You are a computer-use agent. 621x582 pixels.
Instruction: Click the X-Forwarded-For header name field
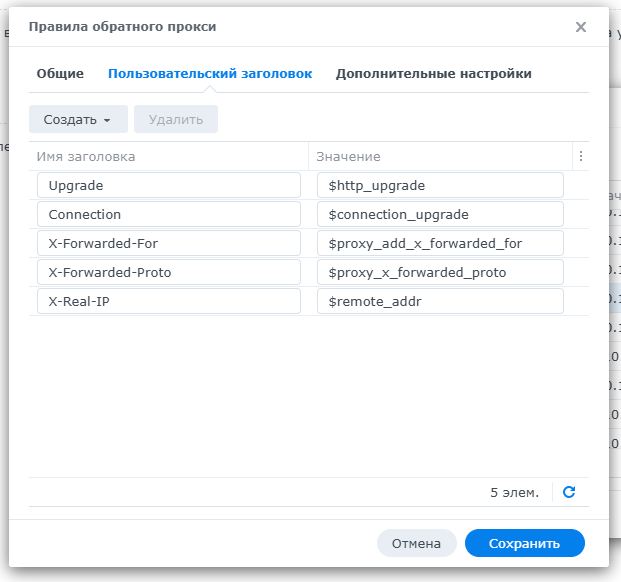[169, 243]
